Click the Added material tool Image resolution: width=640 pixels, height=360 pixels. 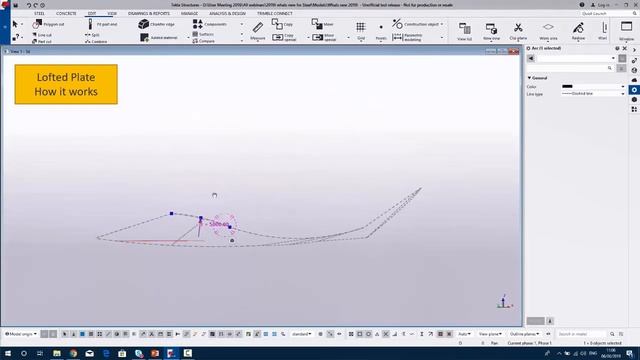click(159, 38)
